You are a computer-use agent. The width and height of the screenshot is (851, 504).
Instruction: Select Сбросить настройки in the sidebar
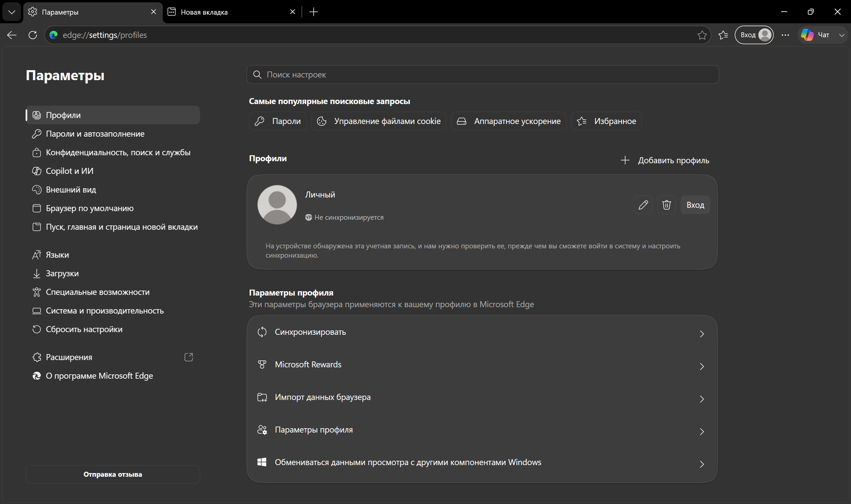pos(113,329)
